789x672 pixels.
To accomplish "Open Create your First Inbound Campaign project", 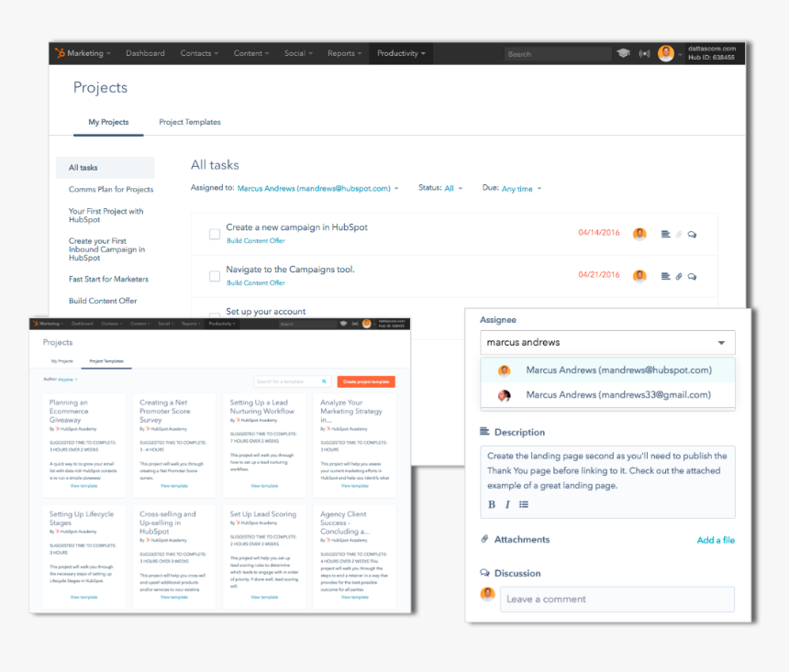I will (106, 249).
